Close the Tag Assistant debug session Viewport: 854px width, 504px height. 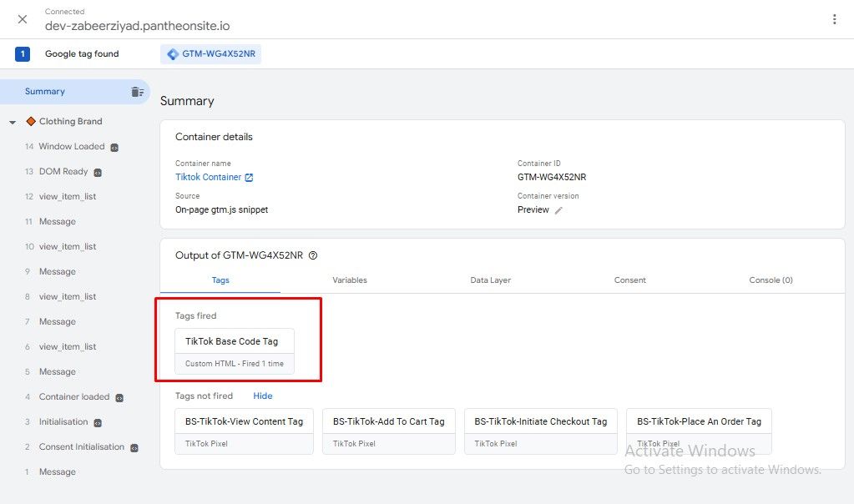click(x=23, y=19)
